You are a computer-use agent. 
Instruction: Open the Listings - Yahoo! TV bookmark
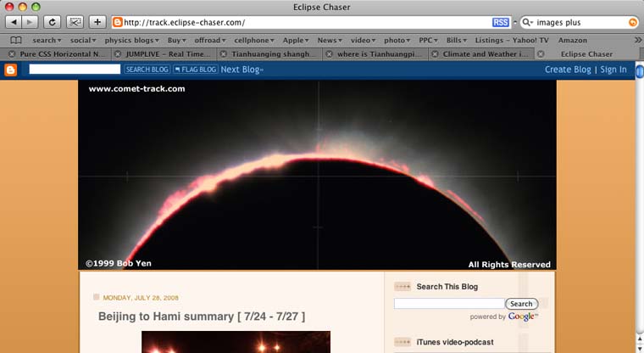tap(512, 40)
